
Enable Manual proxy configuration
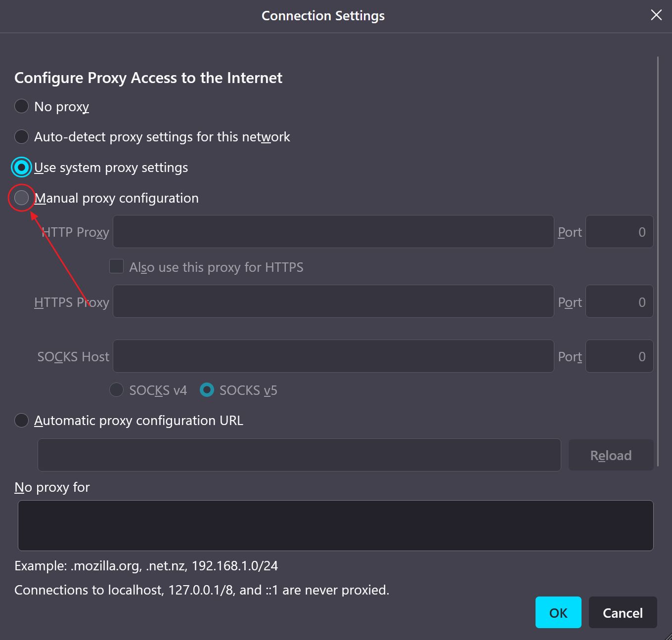(21, 198)
